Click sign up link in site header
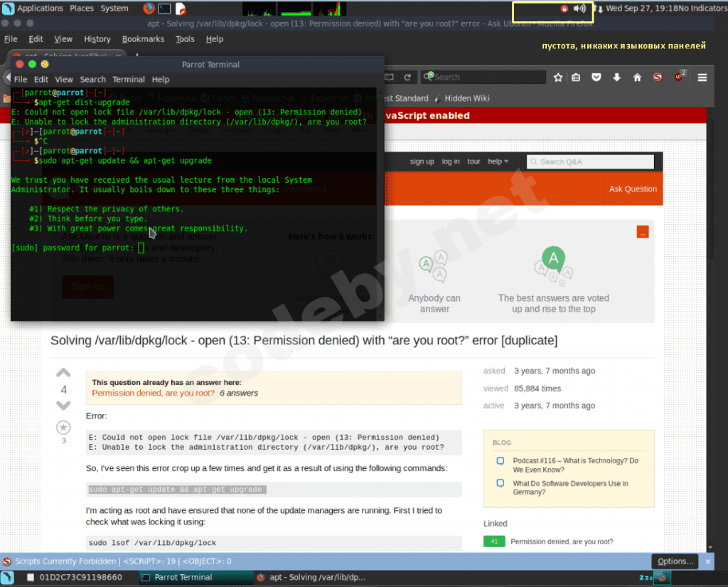This screenshot has width=728, height=587. [x=422, y=162]
